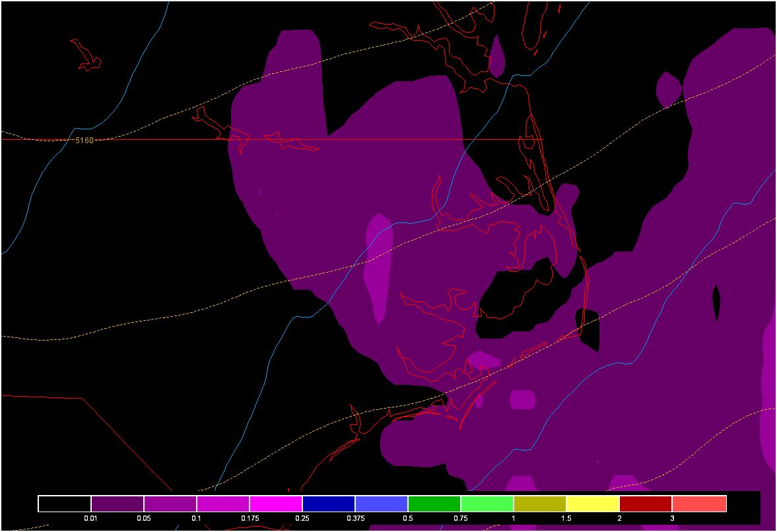Select the bright magenta legend swatch

point(276,504)
